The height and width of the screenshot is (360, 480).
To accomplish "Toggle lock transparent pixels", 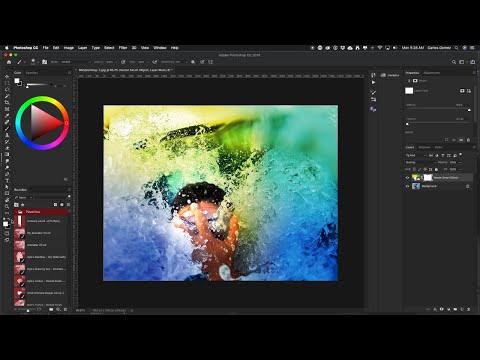I will tap(414, 169).
